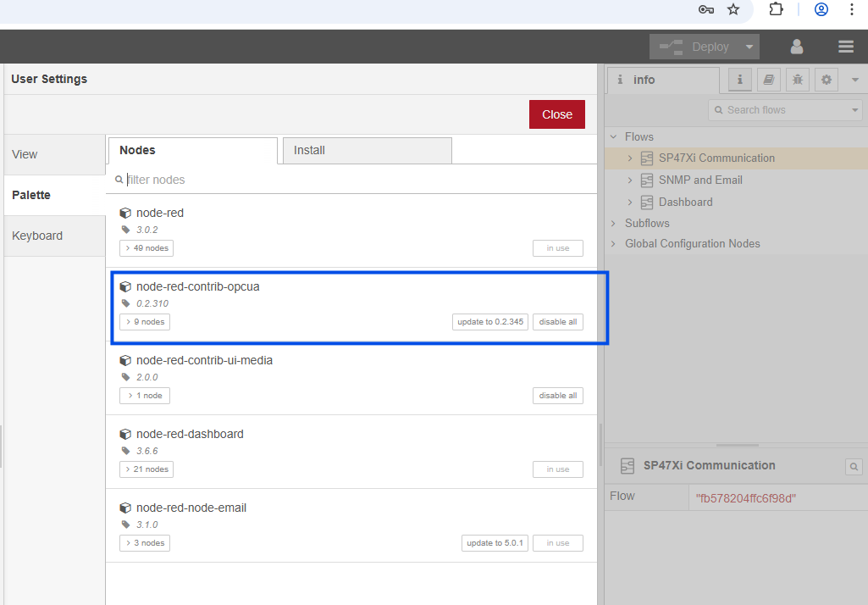Update node-red-contrib-opcua to 0.2.345
Viewport: 868px width, 605px height.
[490, 322]
